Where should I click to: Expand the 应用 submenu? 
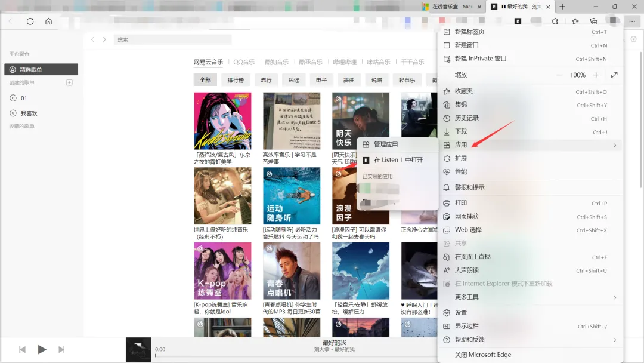[x=530, y=145]
